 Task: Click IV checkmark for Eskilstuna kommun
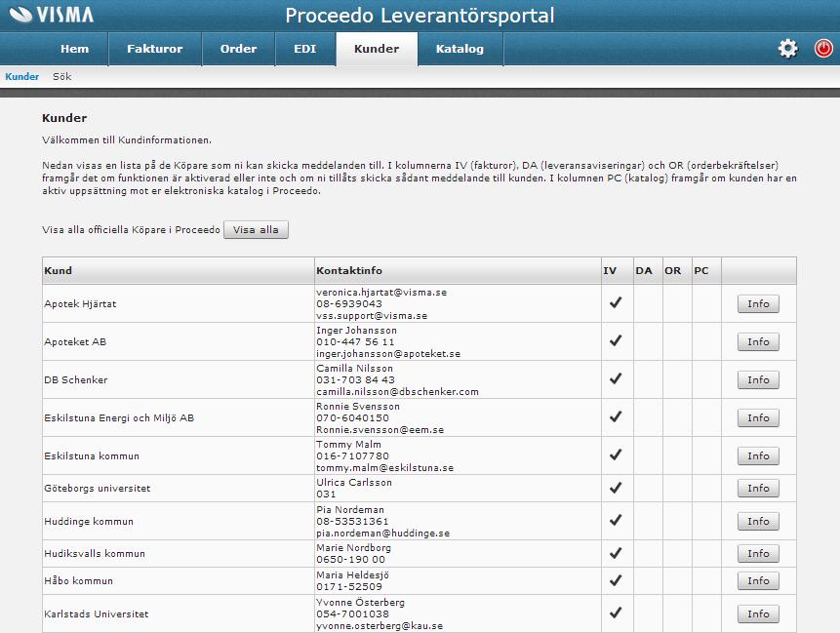616,455
